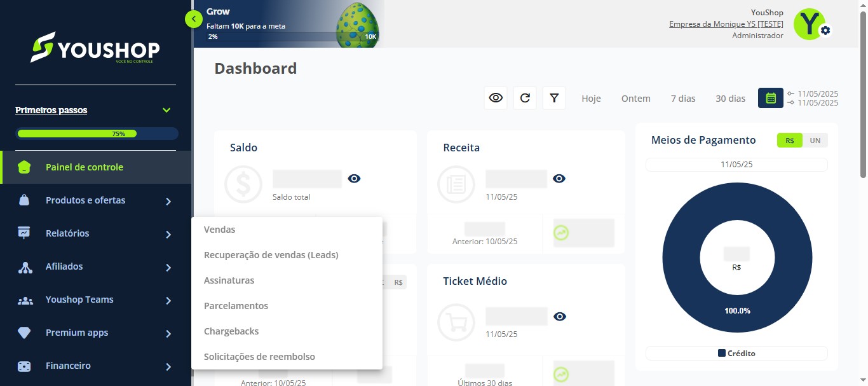
Task: Click the YouShop logo in the sidebar
Action: 95,48
